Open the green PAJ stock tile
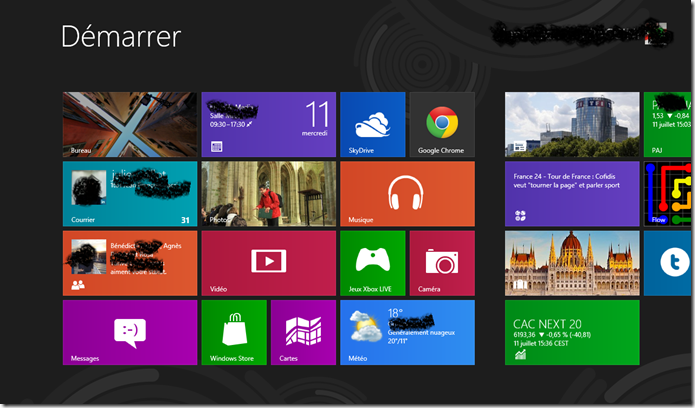 (668, 125)
